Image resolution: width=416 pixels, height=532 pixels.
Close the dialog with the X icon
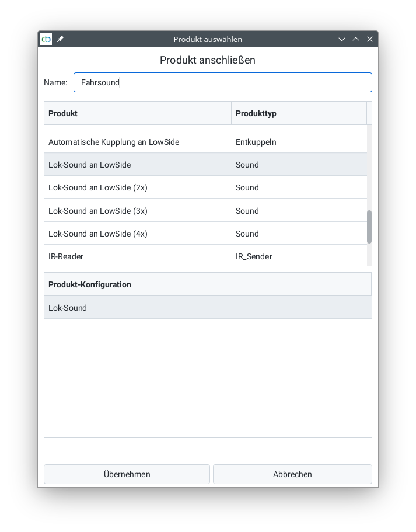point(370,39)
